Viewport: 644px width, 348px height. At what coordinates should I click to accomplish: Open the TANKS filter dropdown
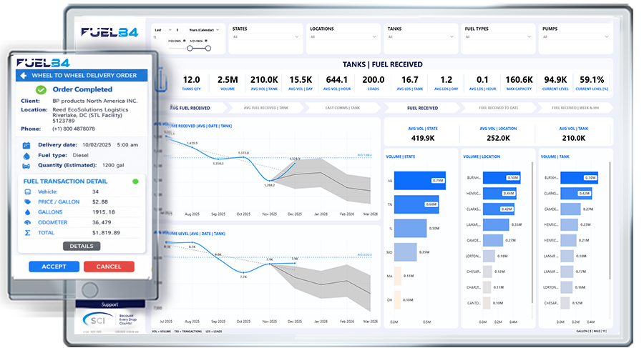click(421, 37)
